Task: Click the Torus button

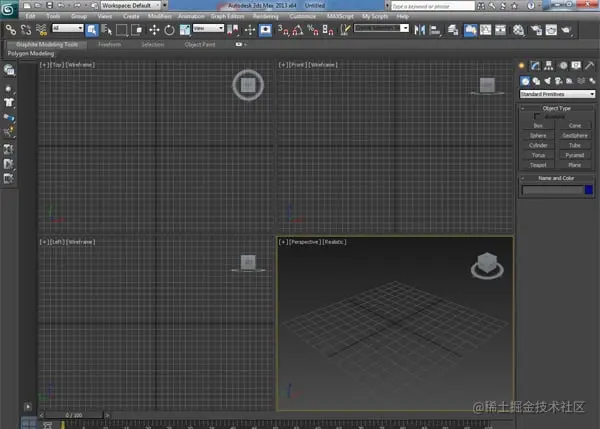Action: click(x=538, y=155)
